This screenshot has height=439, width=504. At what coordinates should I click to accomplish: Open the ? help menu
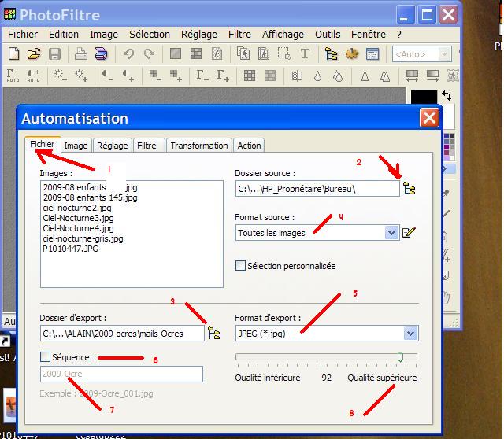click(399, 34)
